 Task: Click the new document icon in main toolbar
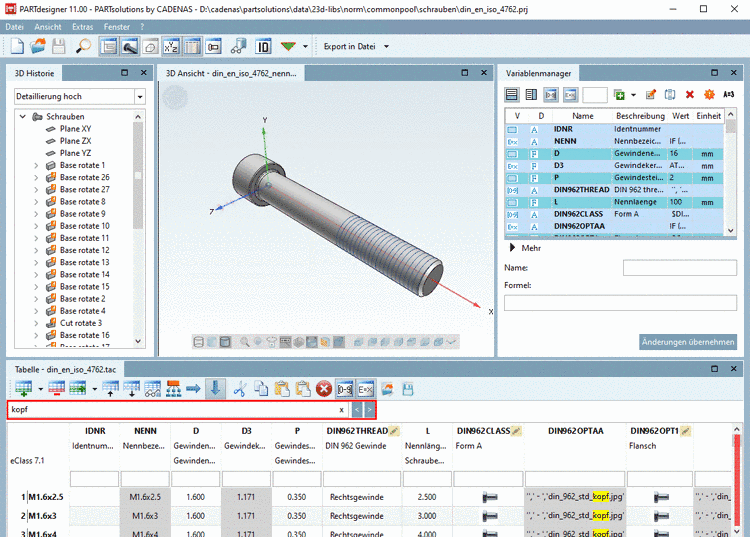point(17,46)
